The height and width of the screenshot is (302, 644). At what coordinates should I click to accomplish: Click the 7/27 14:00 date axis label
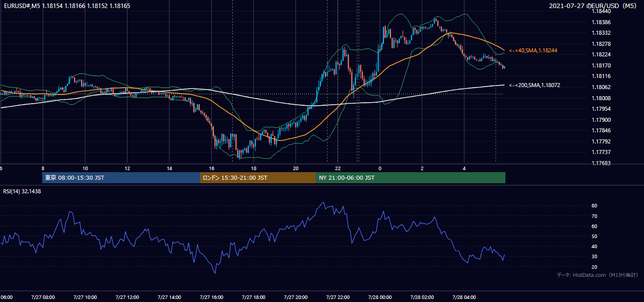pos(169,297)
